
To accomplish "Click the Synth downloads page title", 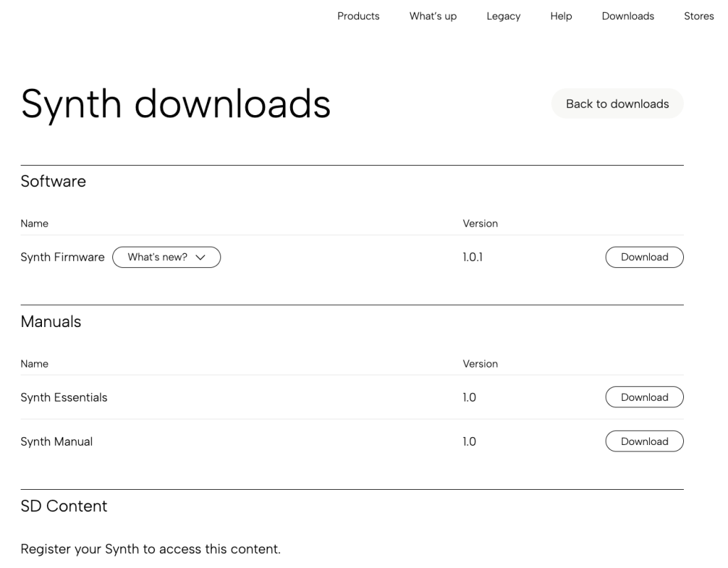I will click(175, 104).
